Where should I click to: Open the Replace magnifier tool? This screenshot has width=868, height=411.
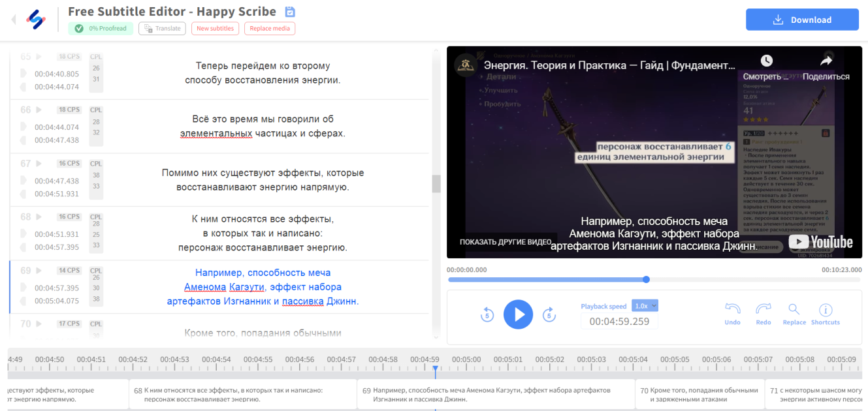coord(794,309)
